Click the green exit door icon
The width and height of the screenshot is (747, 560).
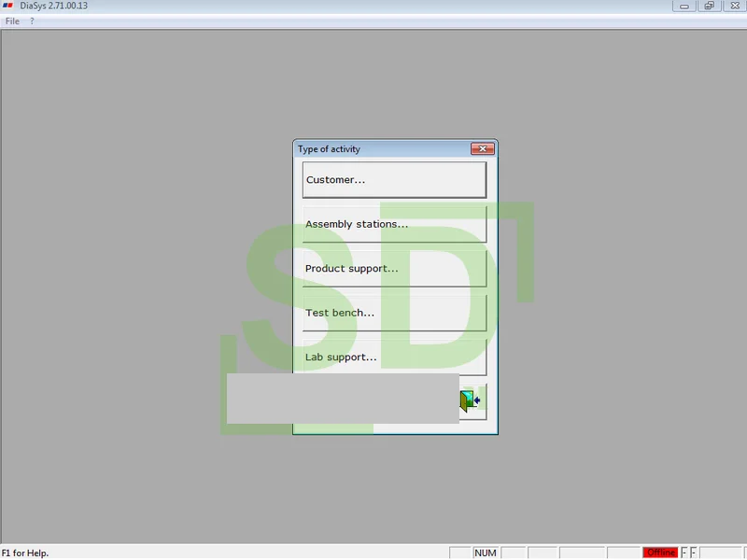(470, 400)
